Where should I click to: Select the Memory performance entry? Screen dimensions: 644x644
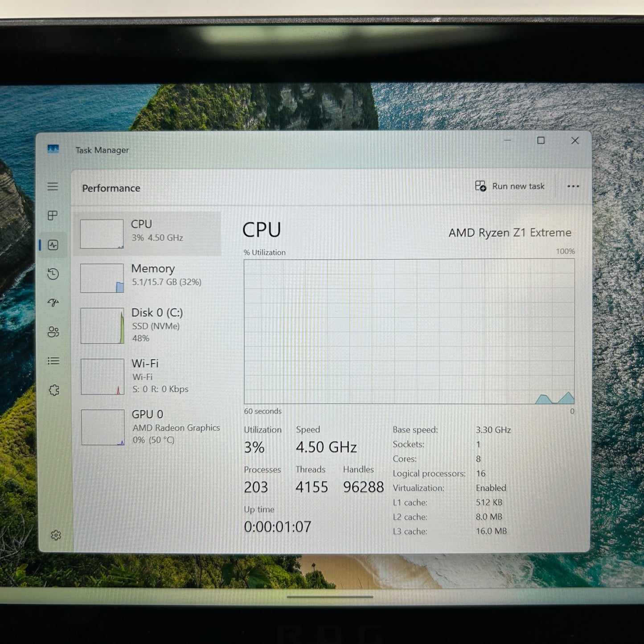pos(148,277)
